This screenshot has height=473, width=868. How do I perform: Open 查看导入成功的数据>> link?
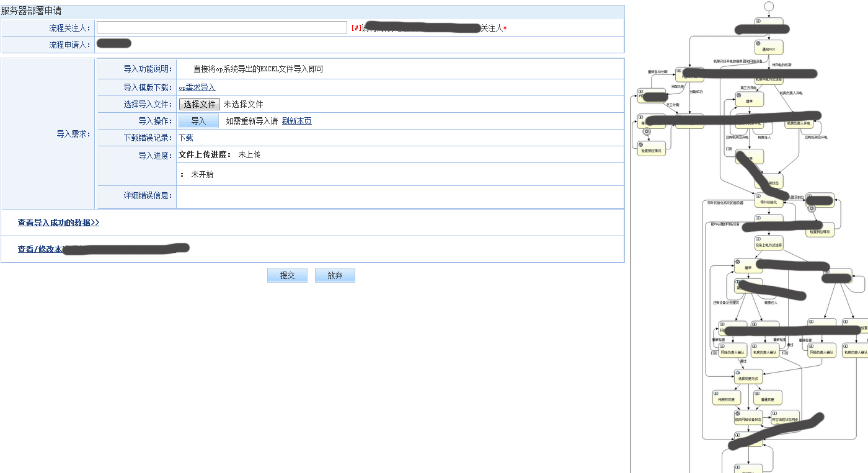58,223
